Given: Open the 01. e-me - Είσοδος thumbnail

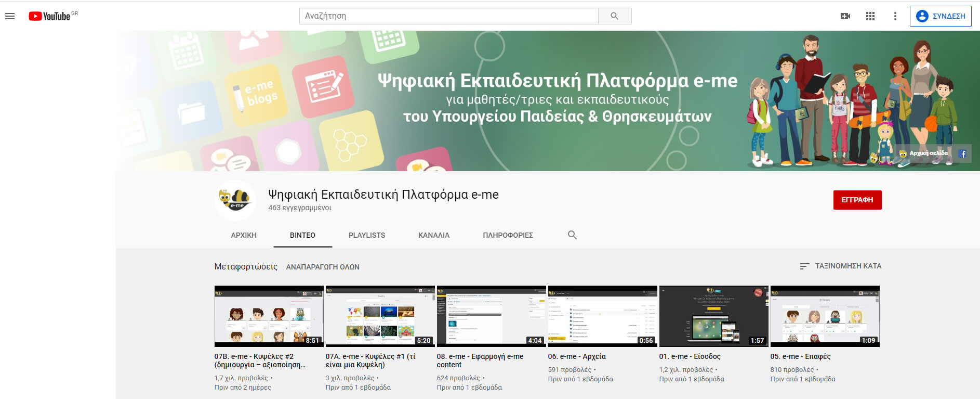Looking at the screenshot, I should point(713,316).
